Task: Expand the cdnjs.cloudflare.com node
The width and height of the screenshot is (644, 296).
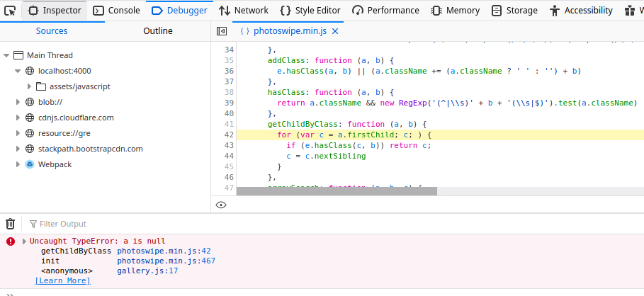Action: (x=18, y=118)
